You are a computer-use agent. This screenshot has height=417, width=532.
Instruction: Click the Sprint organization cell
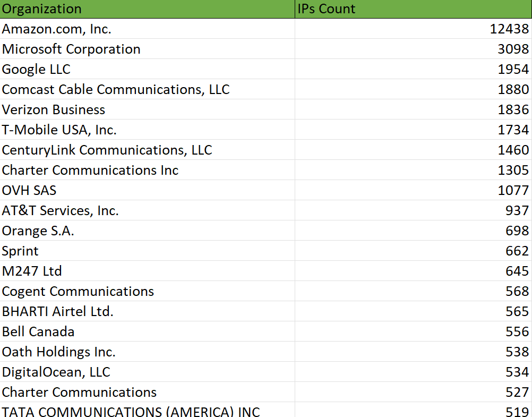click(20, 251)
